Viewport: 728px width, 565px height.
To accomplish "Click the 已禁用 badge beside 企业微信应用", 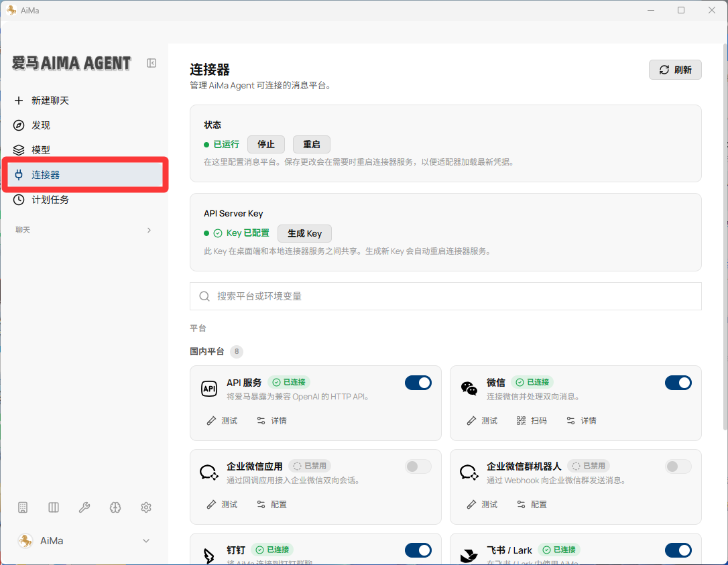I will pyautogui.click(x=310, y=466).
